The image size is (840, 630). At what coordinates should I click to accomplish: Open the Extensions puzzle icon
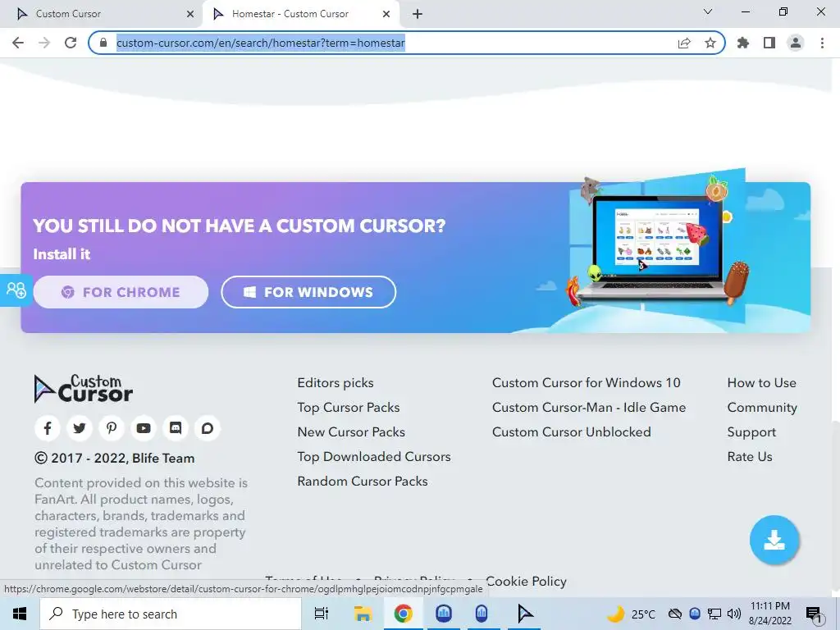[743, 43]
